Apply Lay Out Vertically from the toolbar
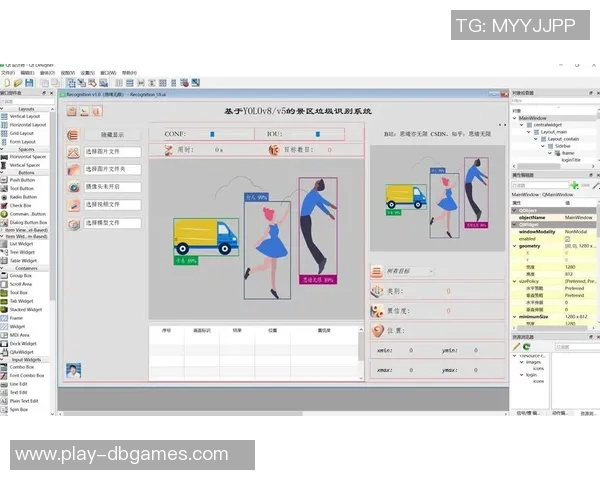Image resolution: width=600 pixels, height=480 pixels. [130, 83]
